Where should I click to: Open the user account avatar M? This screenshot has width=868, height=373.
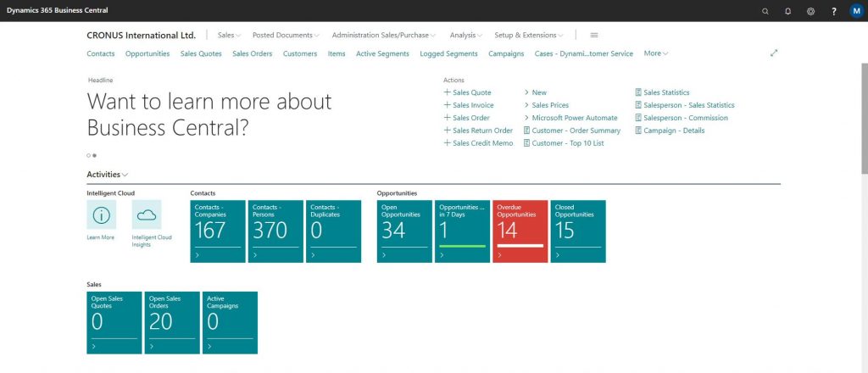(856, 11)
